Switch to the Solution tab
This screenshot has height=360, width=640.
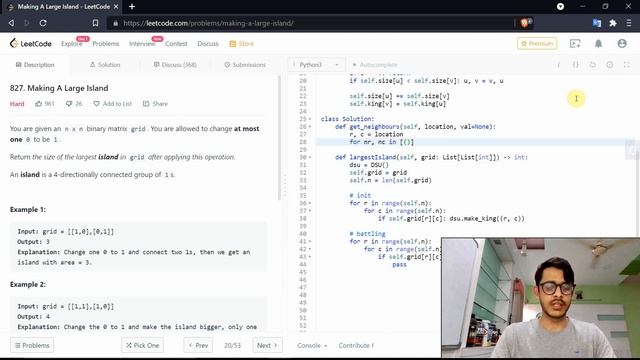[105, 65]
